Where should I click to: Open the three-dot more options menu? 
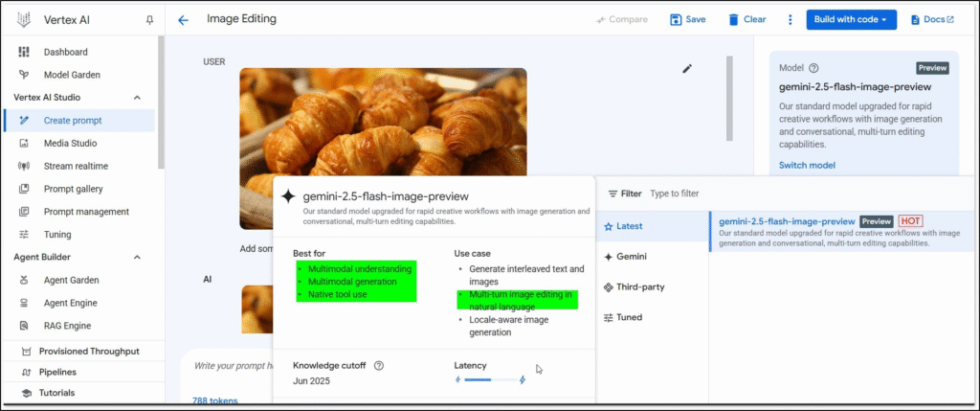coord(790,19)
